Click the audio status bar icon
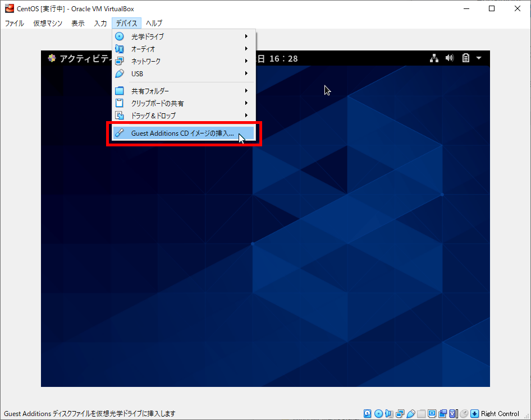531x420 pixels. pyautogui.click(x=389, y=414)
